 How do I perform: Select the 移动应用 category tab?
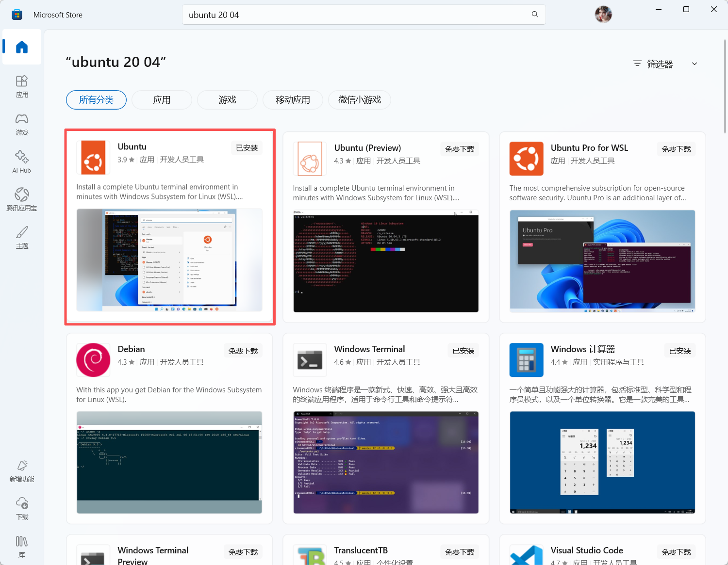[293, 100]
